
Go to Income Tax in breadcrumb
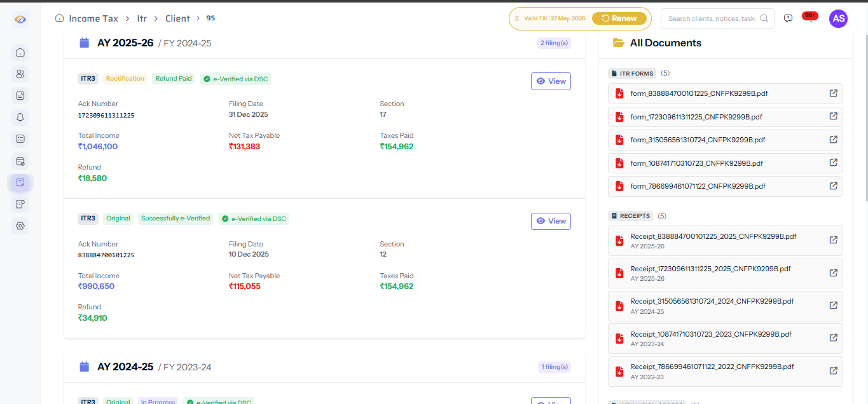click(x=93, y=18)
